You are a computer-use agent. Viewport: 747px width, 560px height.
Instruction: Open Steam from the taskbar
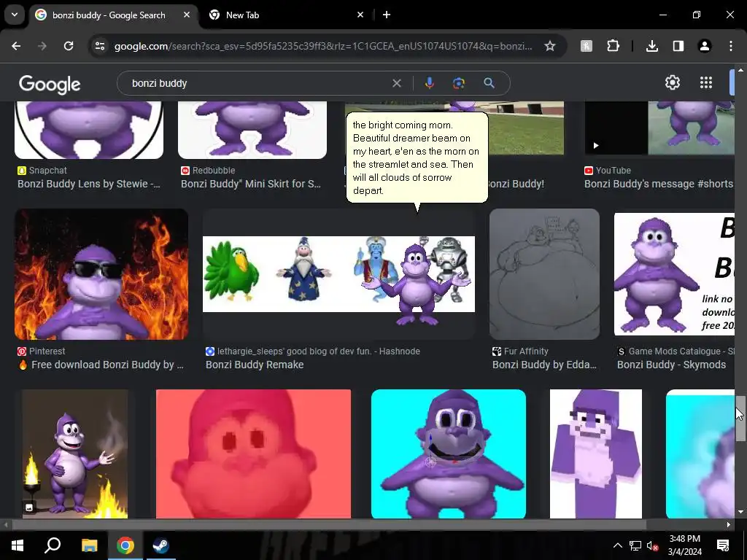tap(161, 545)
